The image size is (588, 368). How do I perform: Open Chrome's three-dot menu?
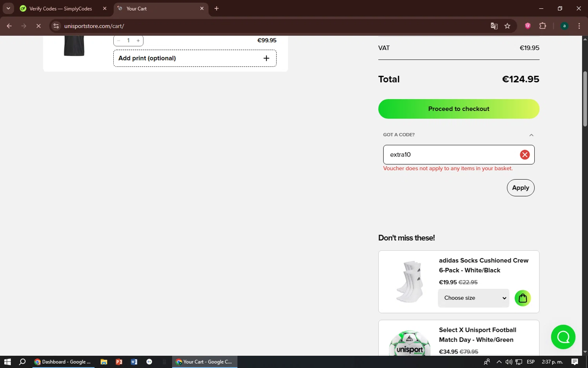579,26
